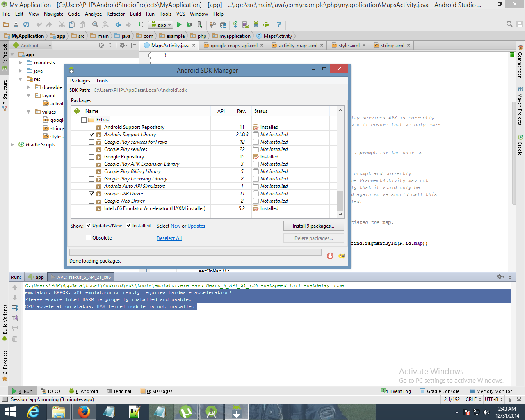This screenshot has width=525, height=420.
Task: Collapse the res folder in project tree
Action: pos(21,79)
